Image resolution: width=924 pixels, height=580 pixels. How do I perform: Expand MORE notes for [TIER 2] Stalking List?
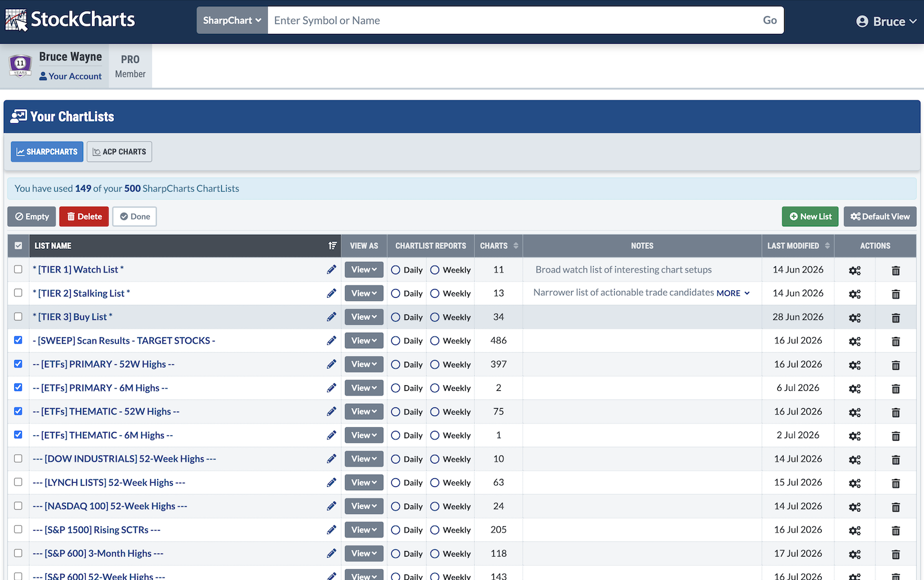[x=733, y=293]
